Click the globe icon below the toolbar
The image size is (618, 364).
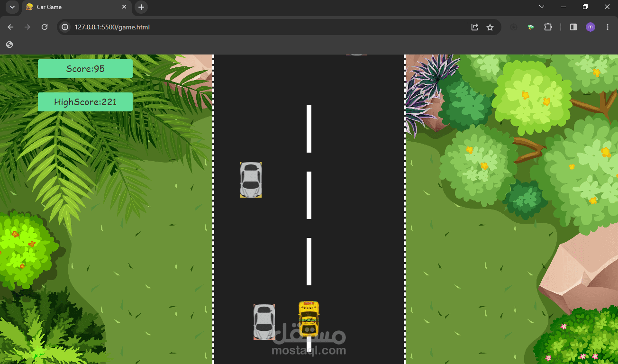(9, 44)
